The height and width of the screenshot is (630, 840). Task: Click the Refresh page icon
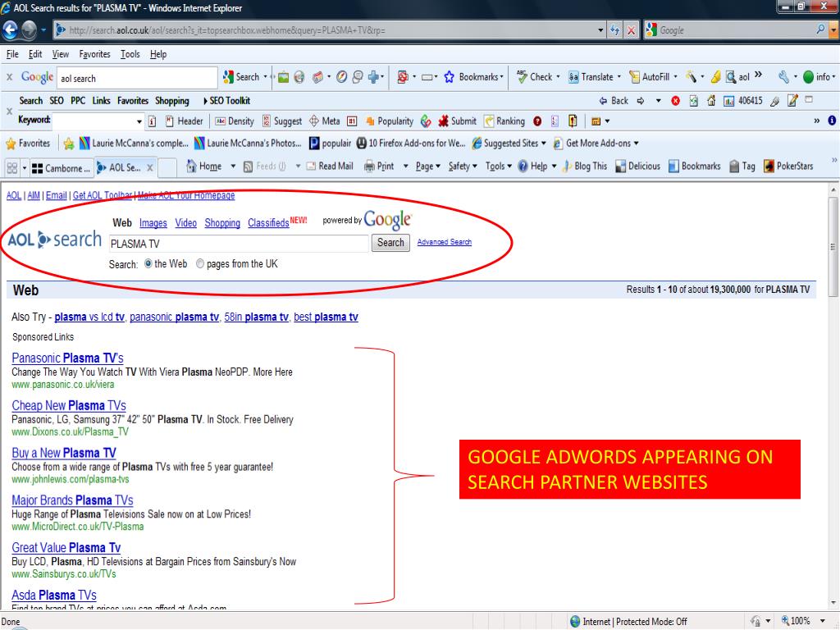click(x=615, y=30)
